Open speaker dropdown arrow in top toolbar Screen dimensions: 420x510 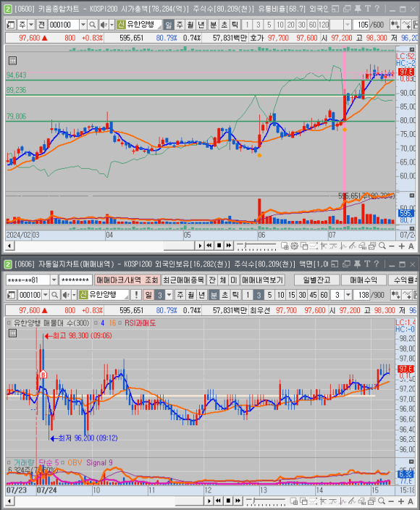tap(112, 25)
